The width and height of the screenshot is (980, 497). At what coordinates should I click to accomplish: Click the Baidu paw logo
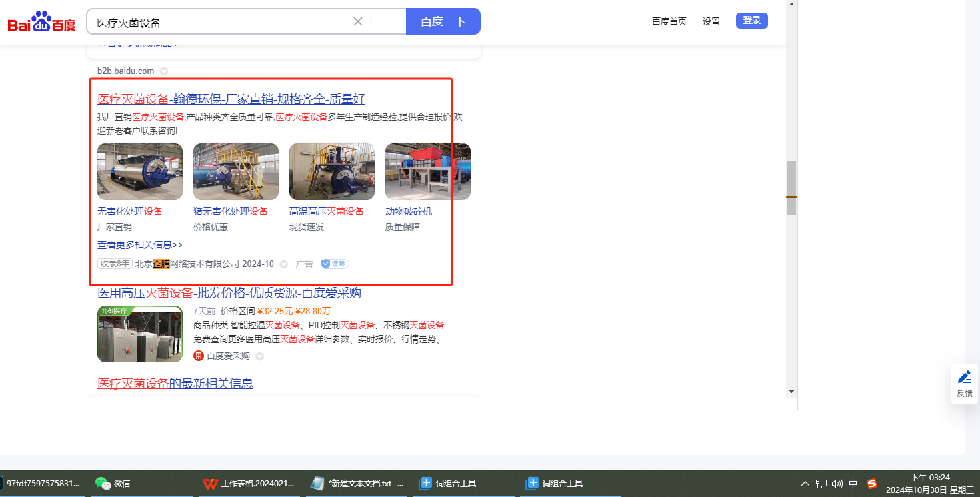41,21
